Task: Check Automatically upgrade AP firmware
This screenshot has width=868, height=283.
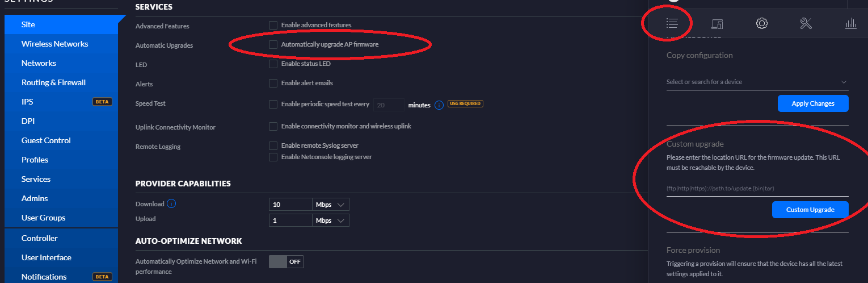Action: [273, 44]
